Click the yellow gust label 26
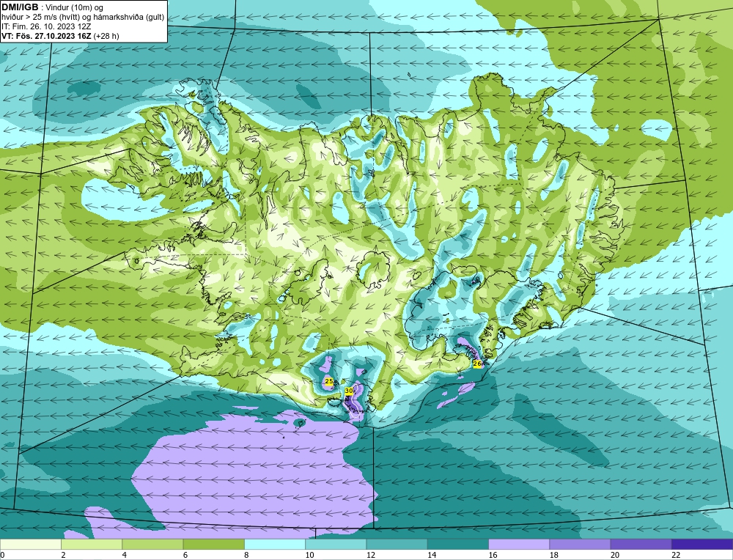This screenshot has width=733, height=560. (x=477, y=364)
